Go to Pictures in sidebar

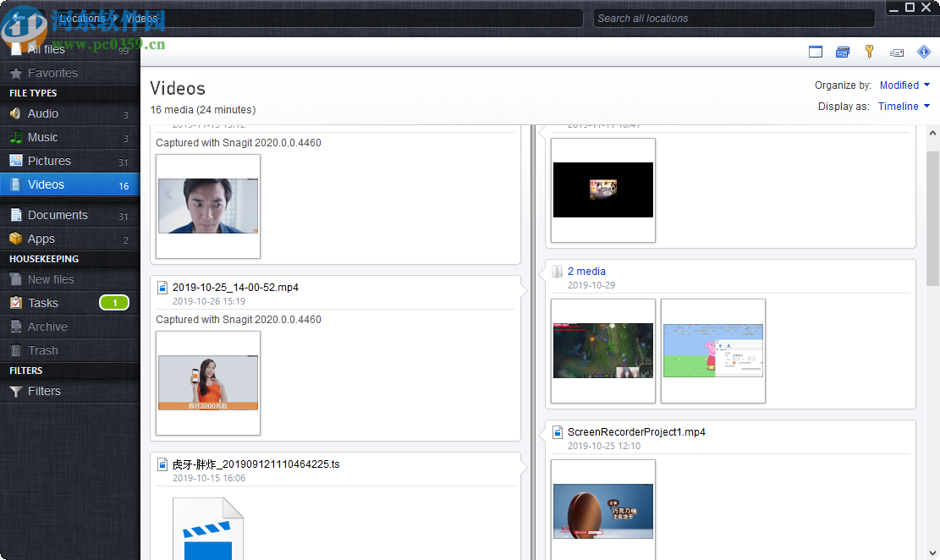pos(49,161)
